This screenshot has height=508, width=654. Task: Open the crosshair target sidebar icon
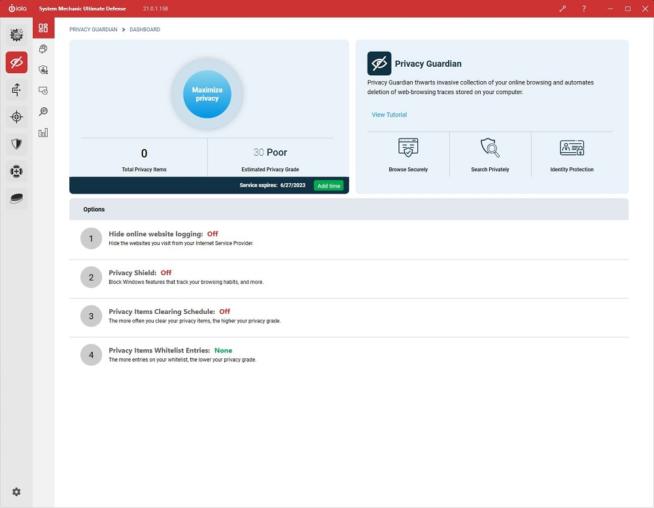[x=16, y=117]
